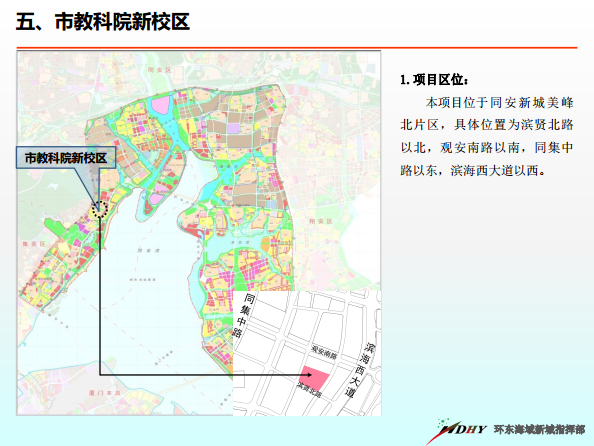Click the dashed circle site marker
The width and height of the screenshot is (594, 446).
click(x=100, y=209)
